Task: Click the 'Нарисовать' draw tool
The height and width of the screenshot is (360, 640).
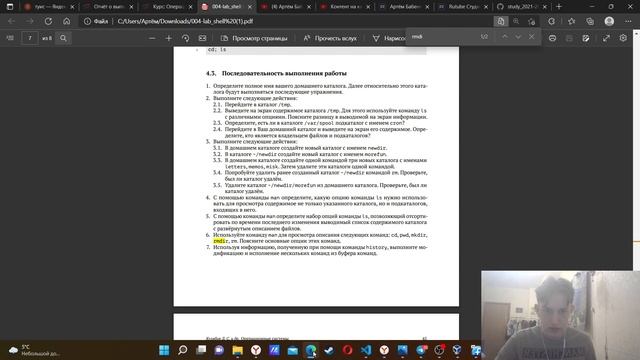Action: point(389,38)
